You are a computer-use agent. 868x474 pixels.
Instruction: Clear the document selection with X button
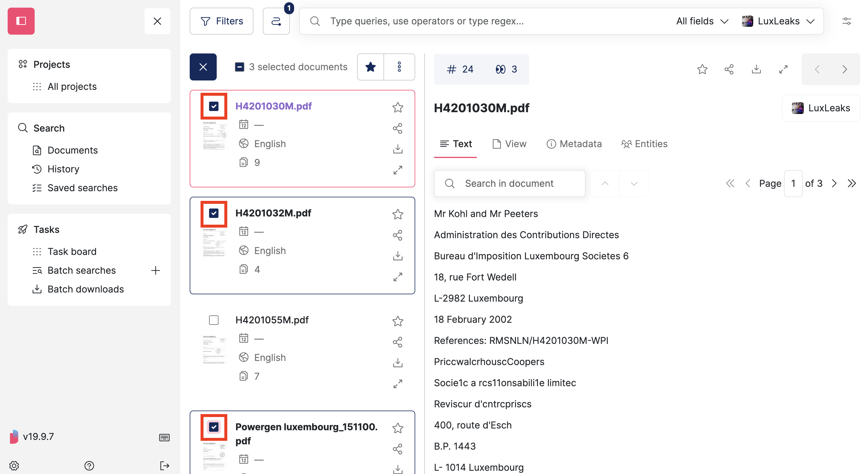pyautogui.click(x=203, y=67)
